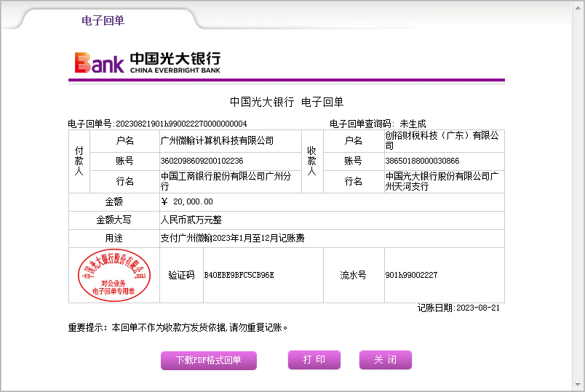Click the 下载PDF格式回单 button
The image size is (585, 392).
pyautogui.click(x=209, y=360)
